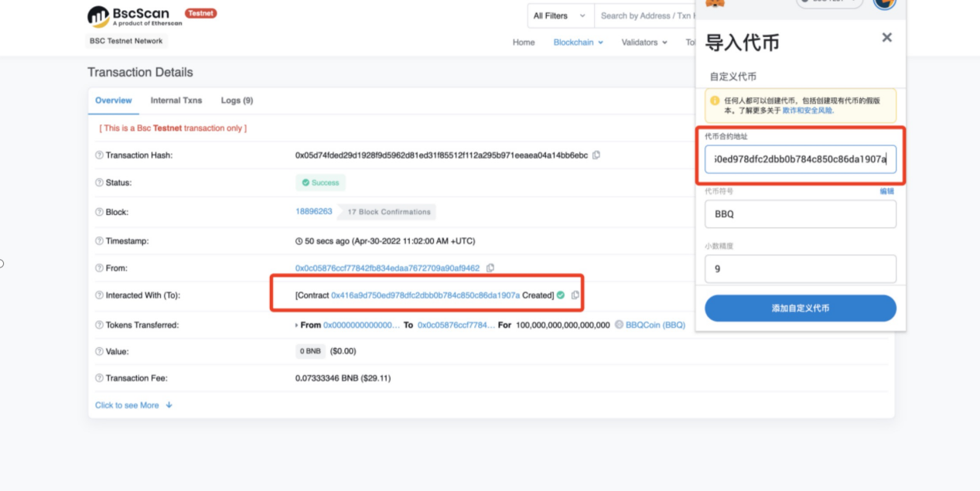The image size is (980, 491).
Task: Click the 100,000,000,000,000,000 token amount
Action: 563,325
